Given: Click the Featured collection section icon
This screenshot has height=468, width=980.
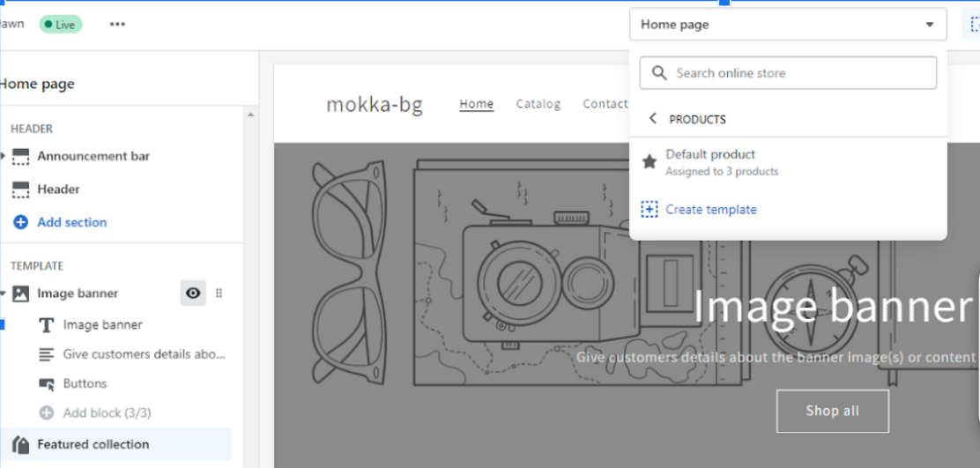Looking at the screenshot, I should coord(21,445).
